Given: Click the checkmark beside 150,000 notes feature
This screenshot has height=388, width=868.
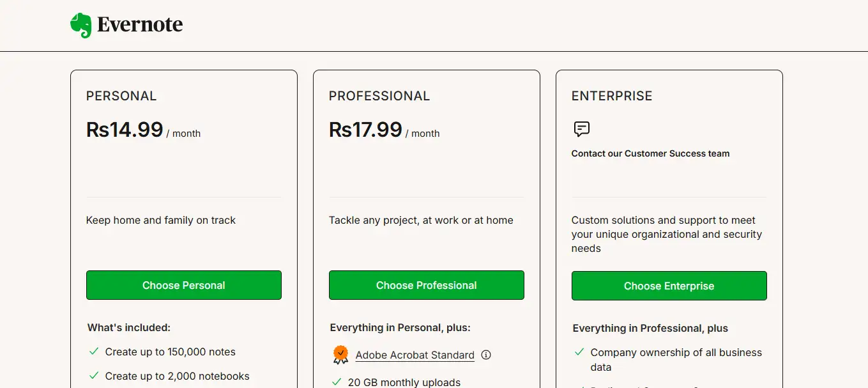Looking at the screenshot, I should [93, 352].
